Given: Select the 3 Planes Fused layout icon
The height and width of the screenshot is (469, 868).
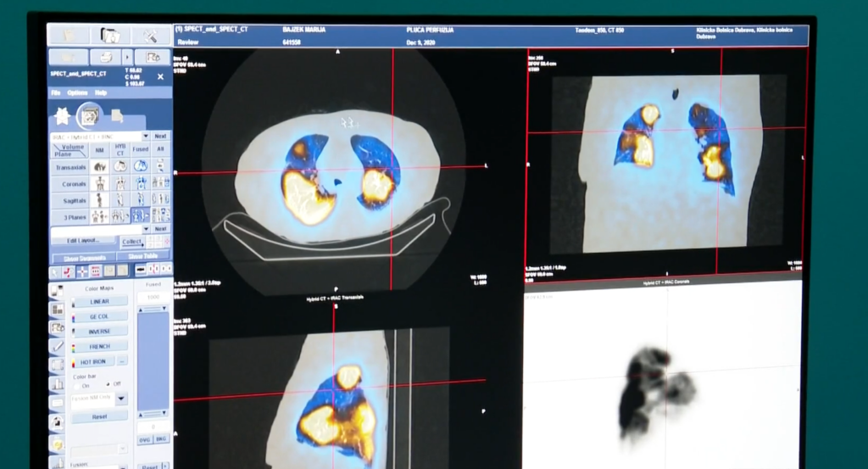Looking at the screenshot, I should click(141, 216).
